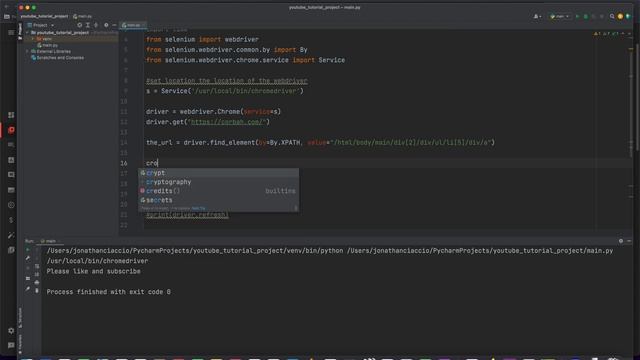Image resolution: width=640 pixels, height=360 pixels.
Task: Open the user account icon menu
Action: tap(537, 16)
